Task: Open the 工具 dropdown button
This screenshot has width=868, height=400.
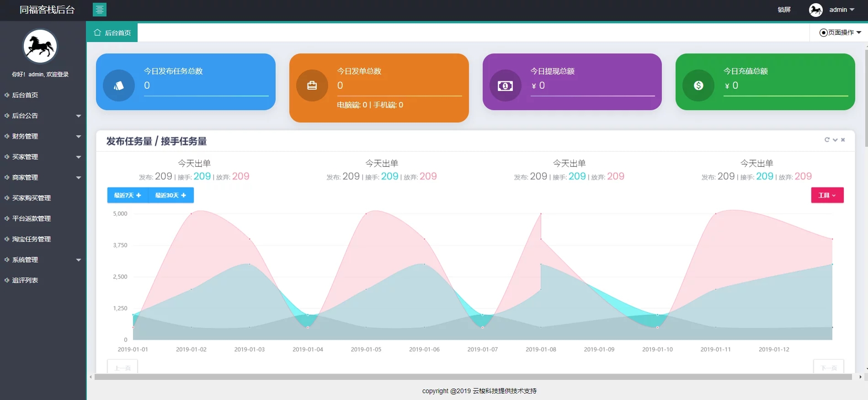Action: [x=827, y=195]
